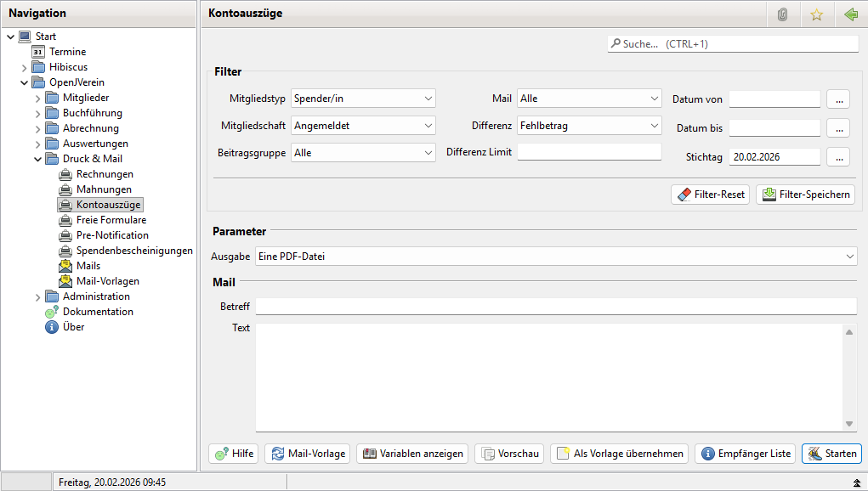Click the Vorschau button
The image size is (868, 491).
(509, 454)
